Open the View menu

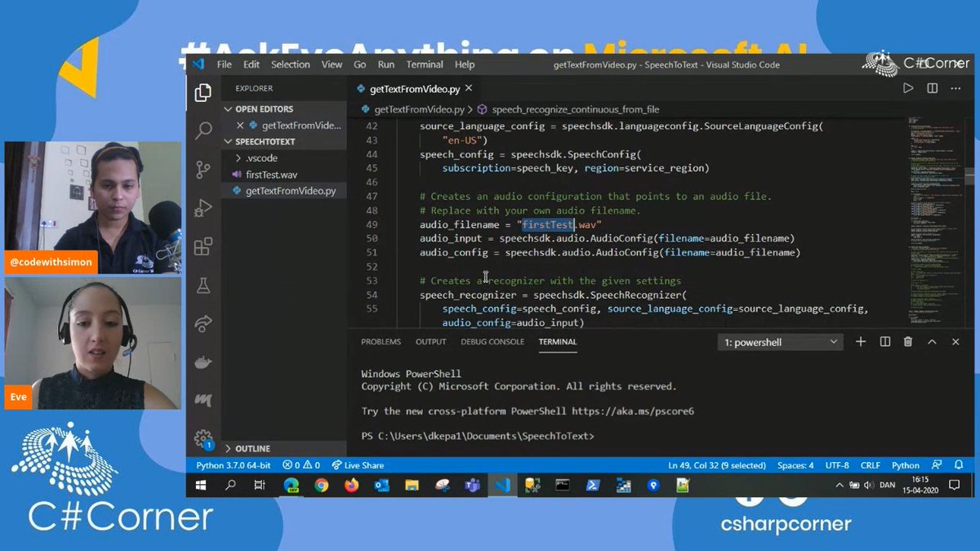click(332, 64)
